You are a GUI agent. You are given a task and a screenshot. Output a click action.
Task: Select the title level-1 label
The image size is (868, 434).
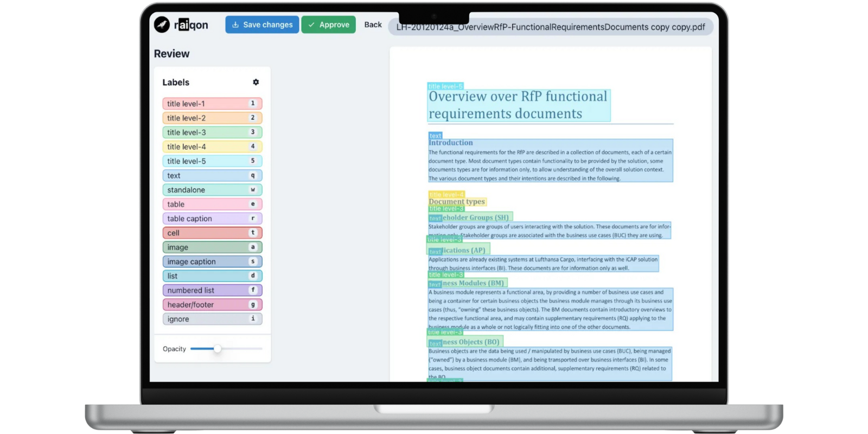click(x=212, y=104)
